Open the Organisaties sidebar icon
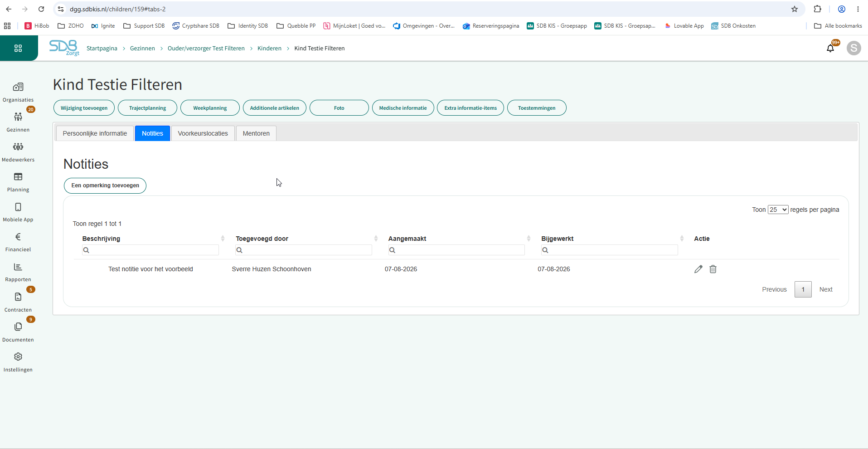The image size is (868, 449). point(18,87)
